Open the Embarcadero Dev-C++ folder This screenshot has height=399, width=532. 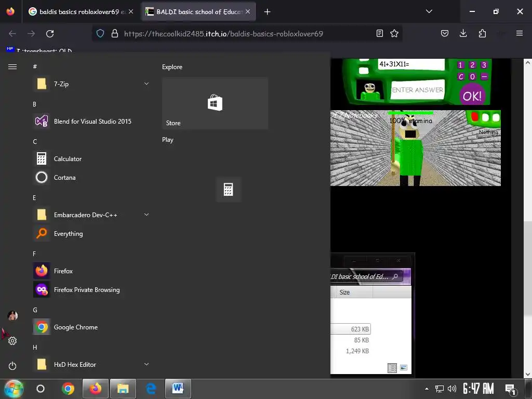(91, 215)
